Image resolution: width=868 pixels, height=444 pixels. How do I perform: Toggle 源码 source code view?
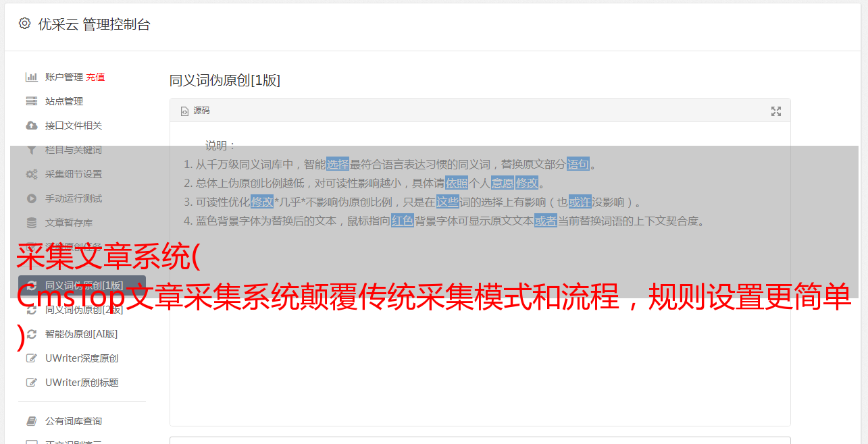pyautogui.click(x=195, y=111)
